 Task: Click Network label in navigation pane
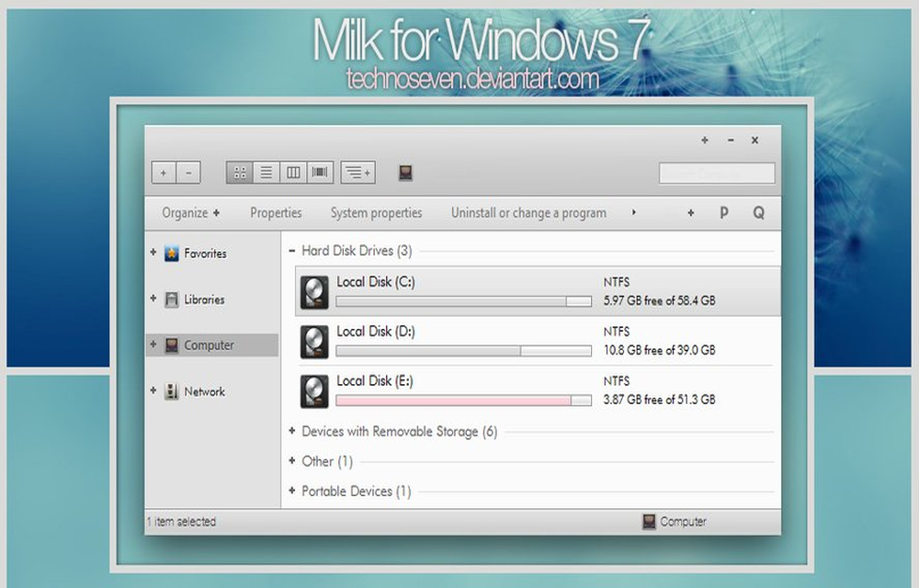coord(205,391)
